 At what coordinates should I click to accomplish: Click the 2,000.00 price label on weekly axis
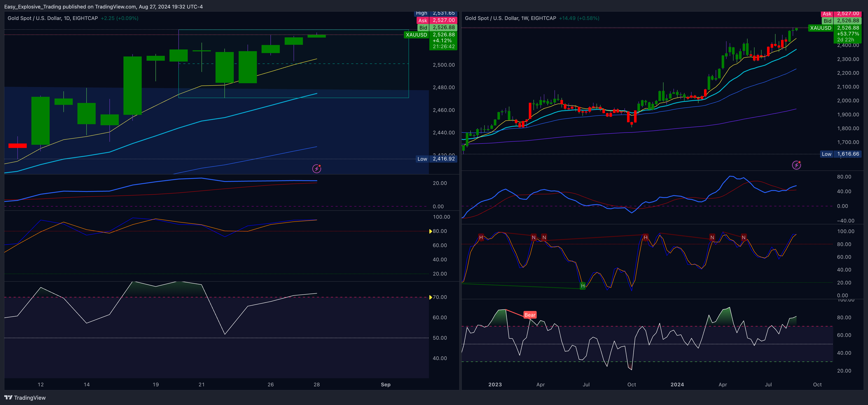pos(848,100)
